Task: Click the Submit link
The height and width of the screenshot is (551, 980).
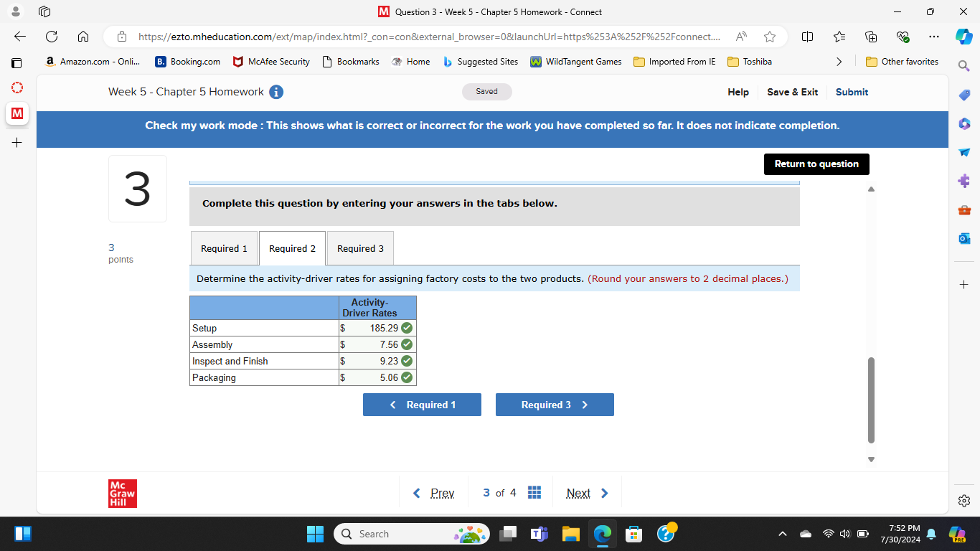Action: 852,92
